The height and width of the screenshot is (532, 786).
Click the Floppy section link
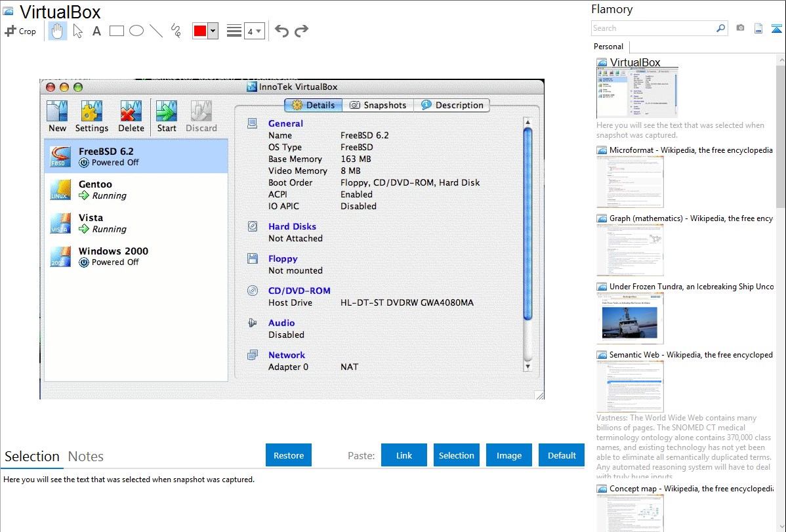click(x=283, y=258)
